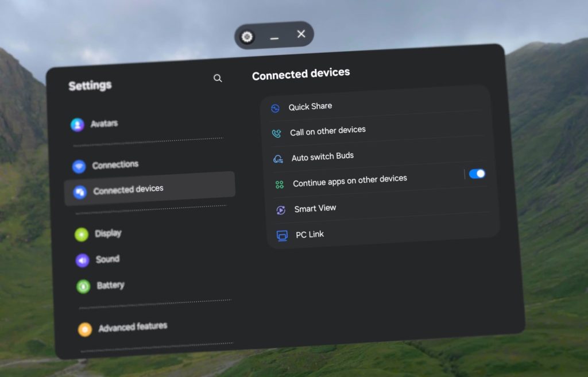Minimize the Settings window

pos(274,37)
